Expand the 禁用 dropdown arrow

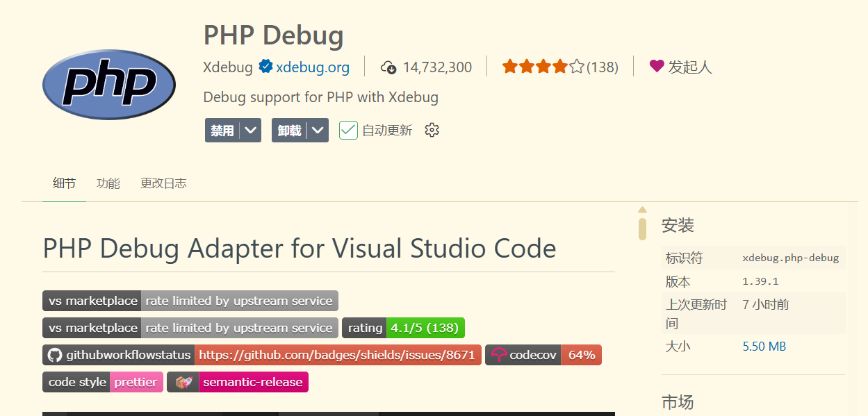click(x=252, y=130)
